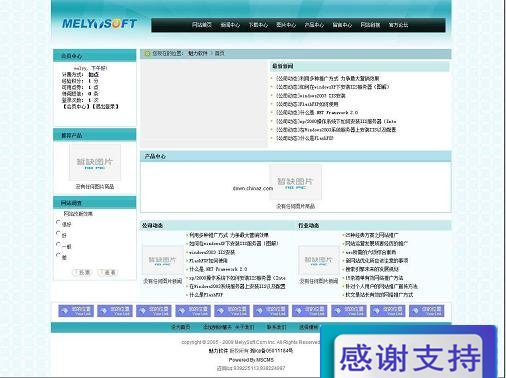Click the '产品中心' section header
The height and width of the screenshot is (378, 506).
tap(155, 156)
